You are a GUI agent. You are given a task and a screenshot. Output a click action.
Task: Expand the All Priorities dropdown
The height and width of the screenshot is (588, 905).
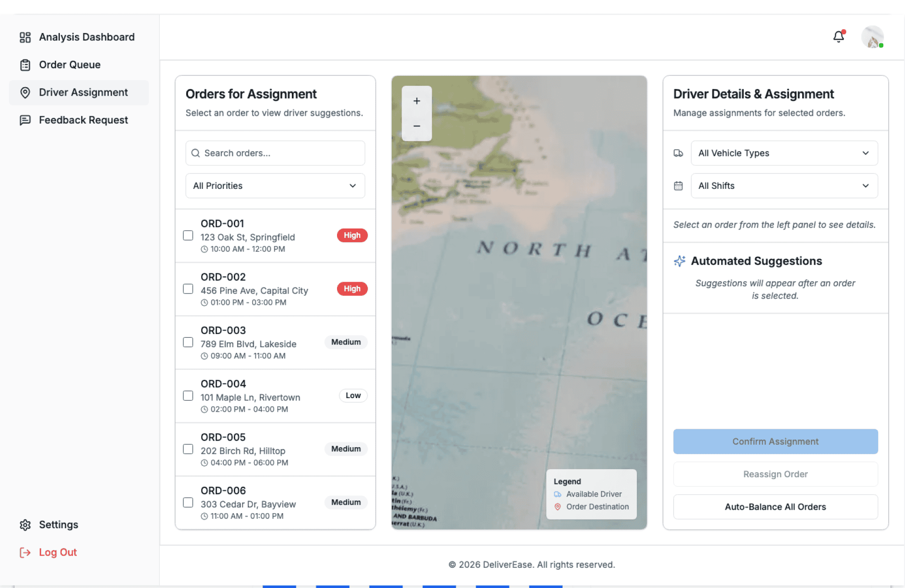[x=275, y=186]
